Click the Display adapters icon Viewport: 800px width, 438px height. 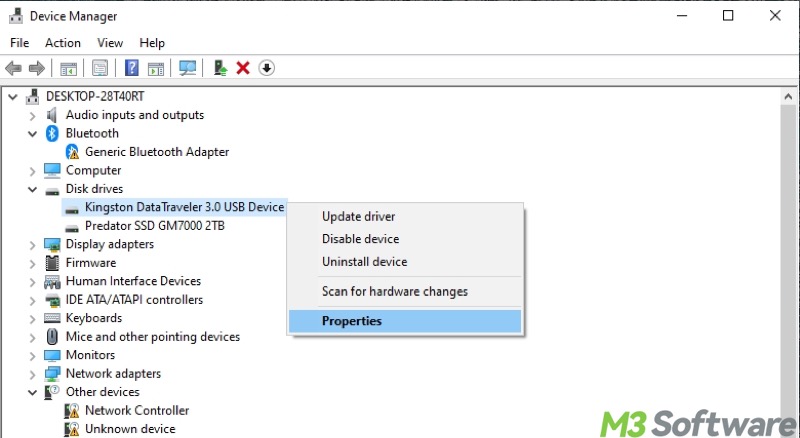52,244
